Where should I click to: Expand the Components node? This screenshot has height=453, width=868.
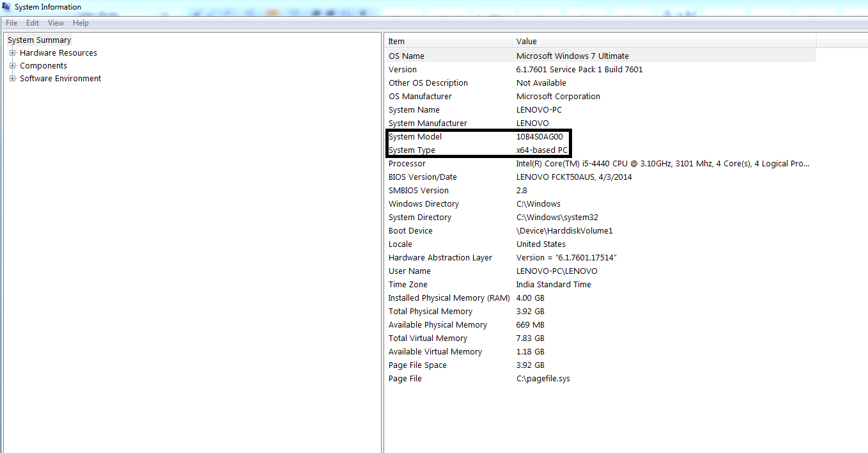[13, 66]
